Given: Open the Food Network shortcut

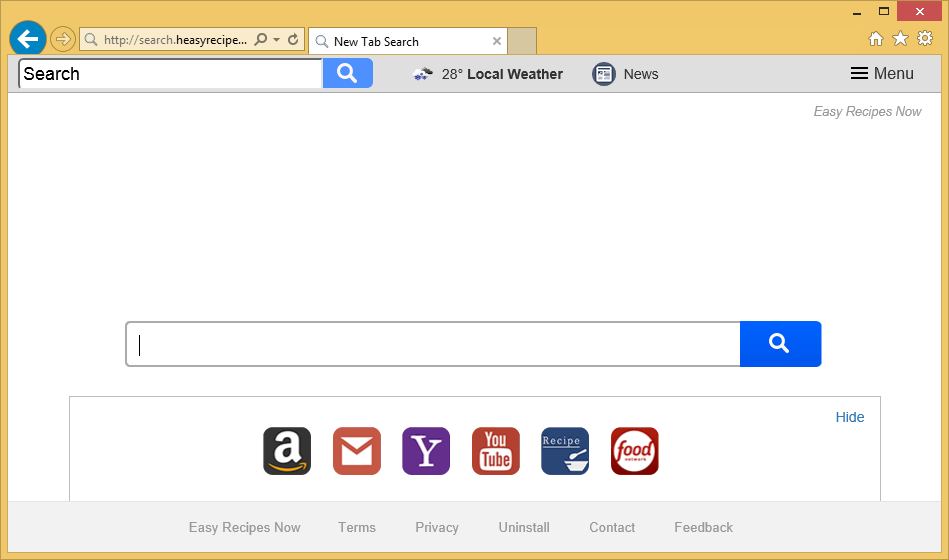Looking at the screenshot, I should click(635, 451).
